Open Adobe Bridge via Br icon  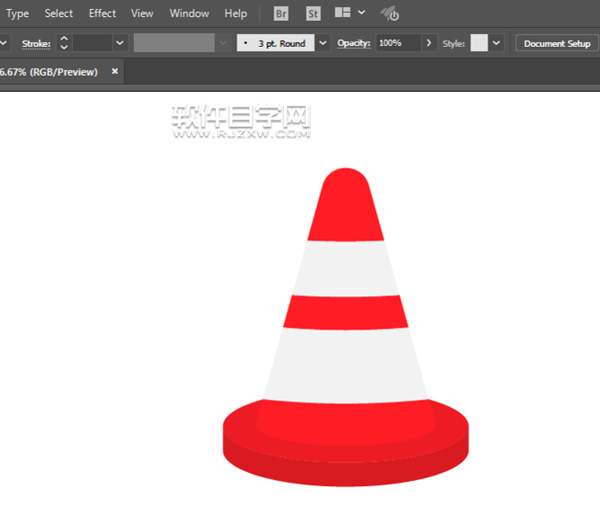coord(281,14)
